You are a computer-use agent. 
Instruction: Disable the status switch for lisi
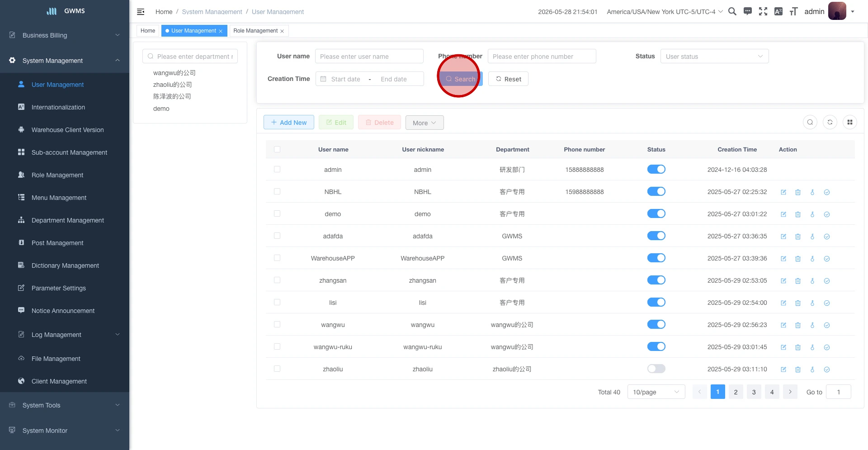[656, 302]
